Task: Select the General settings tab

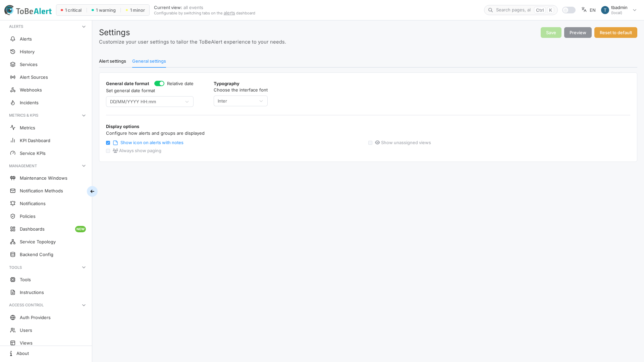Action: coord(149,61)
